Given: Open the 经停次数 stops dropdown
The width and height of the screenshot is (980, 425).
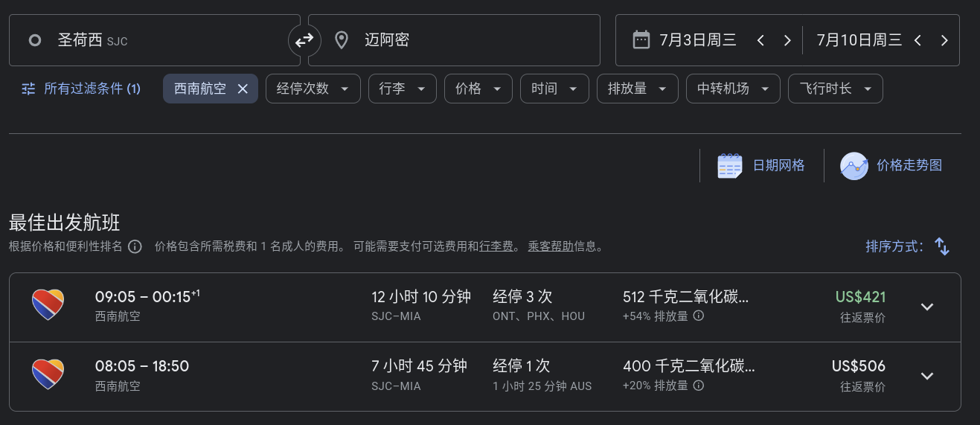Looking at the screenshot, I should tap(313, 89).
